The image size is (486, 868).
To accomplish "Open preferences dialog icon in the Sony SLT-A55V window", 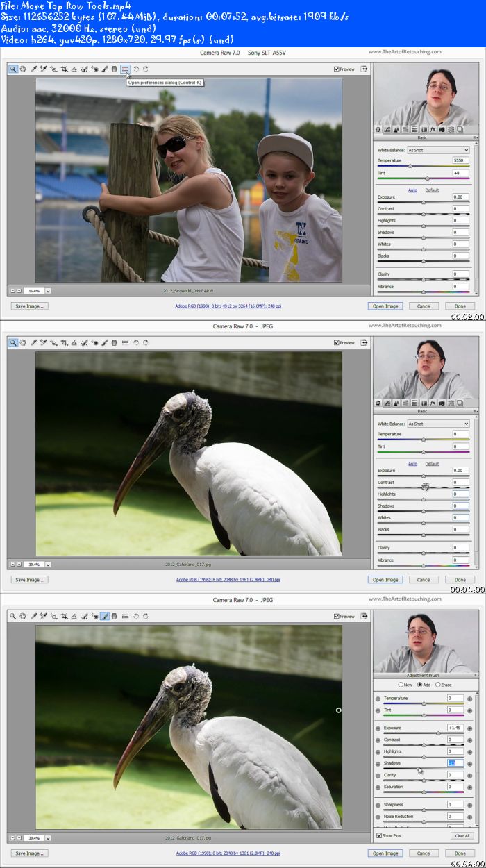I will pos(125,69).
